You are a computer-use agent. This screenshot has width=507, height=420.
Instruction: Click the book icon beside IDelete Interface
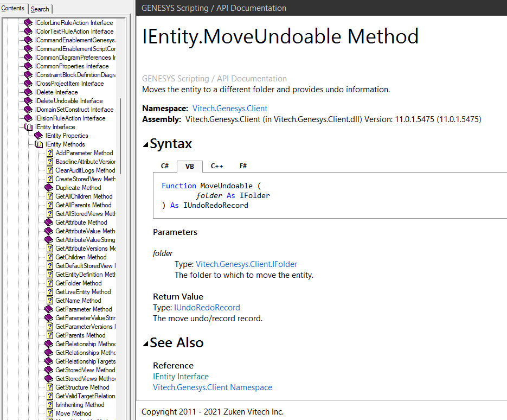pyautogui.click(x=29, y=92)
